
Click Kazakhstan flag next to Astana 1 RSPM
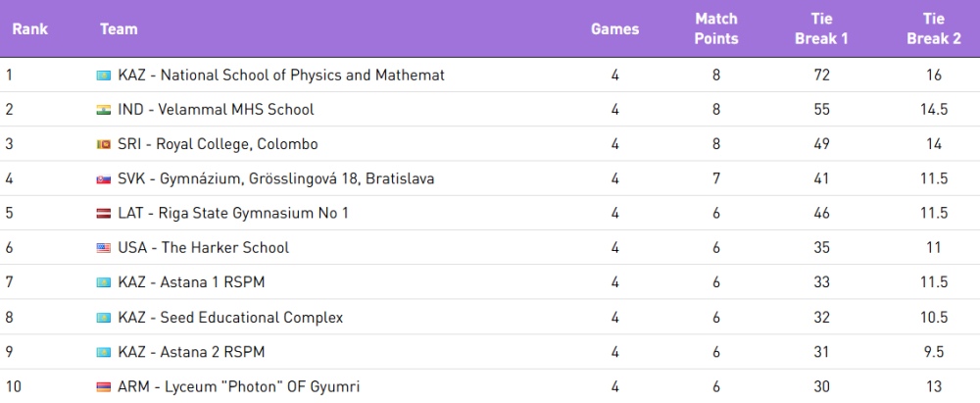103,282
